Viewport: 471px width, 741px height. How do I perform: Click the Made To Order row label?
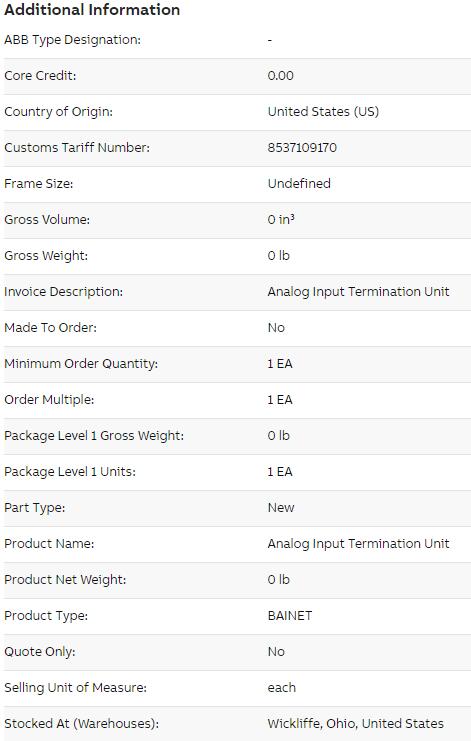51,327
